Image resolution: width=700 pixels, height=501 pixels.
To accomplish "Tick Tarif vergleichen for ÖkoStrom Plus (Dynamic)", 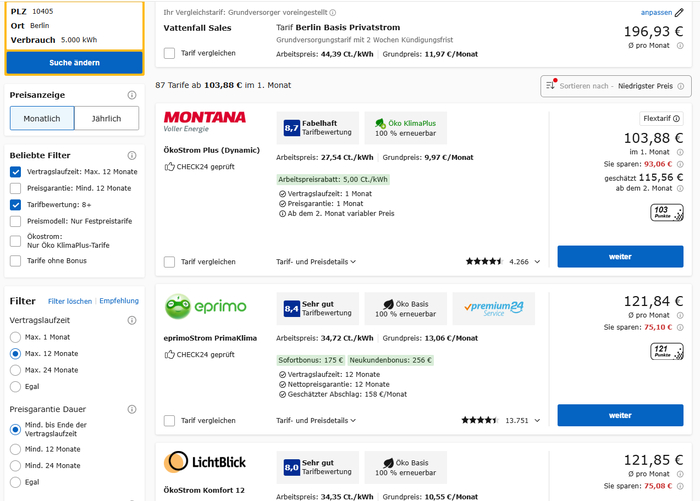I will tap(170, 262).
